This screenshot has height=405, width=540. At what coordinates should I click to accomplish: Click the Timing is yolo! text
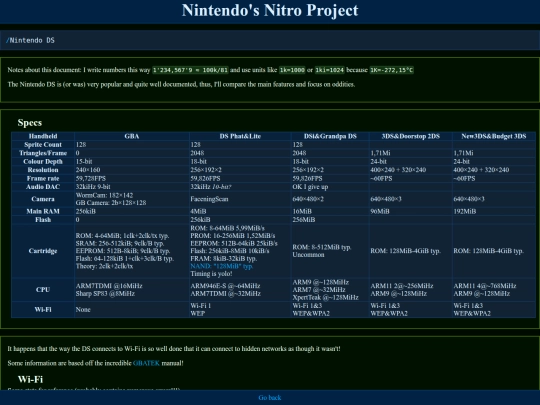coord(211,274)
